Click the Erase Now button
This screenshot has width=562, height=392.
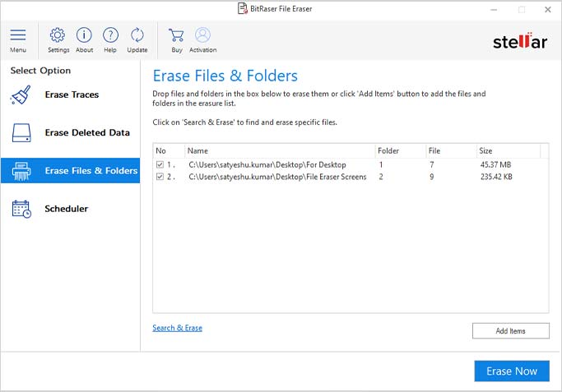tap(512, 371)
